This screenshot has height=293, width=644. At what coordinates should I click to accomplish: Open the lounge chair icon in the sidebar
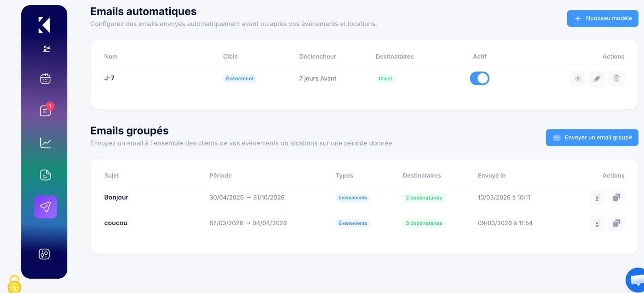tap(46, 48)
